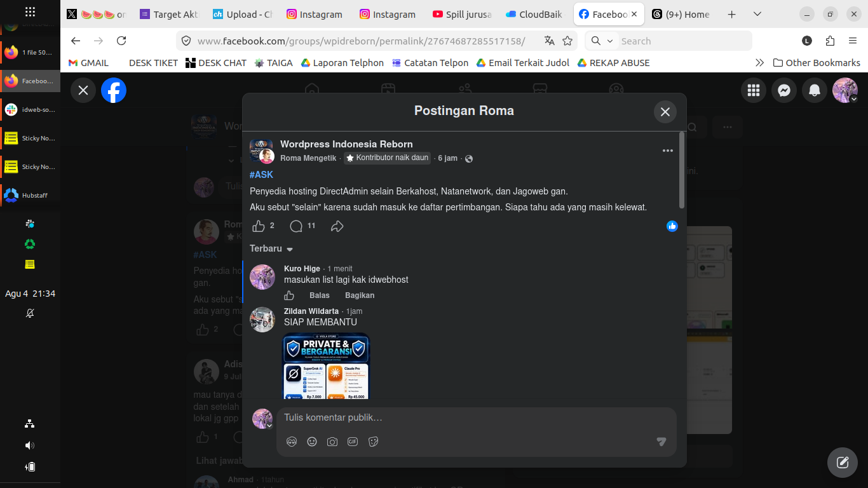This screenshot has height=488, width=868.
Task: Open the Facebook menu grid icon
Action: [x=754, y=90]
